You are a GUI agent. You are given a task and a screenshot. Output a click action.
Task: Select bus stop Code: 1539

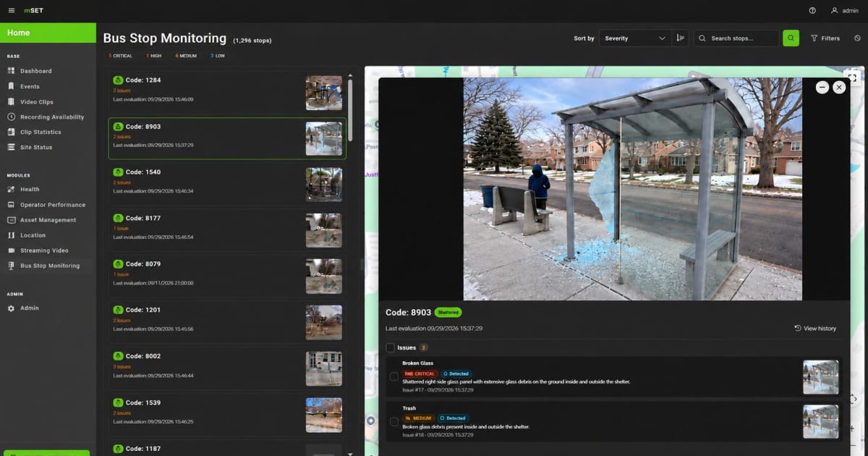tap(227, 414)
